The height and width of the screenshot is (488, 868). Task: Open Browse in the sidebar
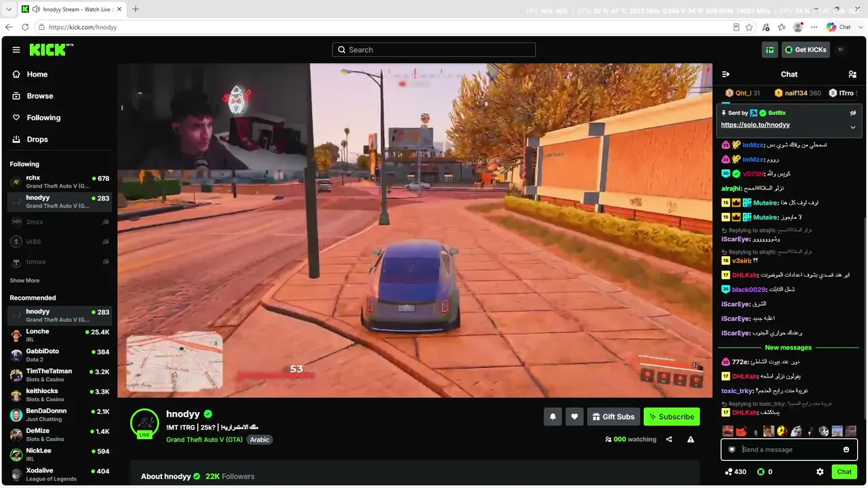click(x=59, y=96)
